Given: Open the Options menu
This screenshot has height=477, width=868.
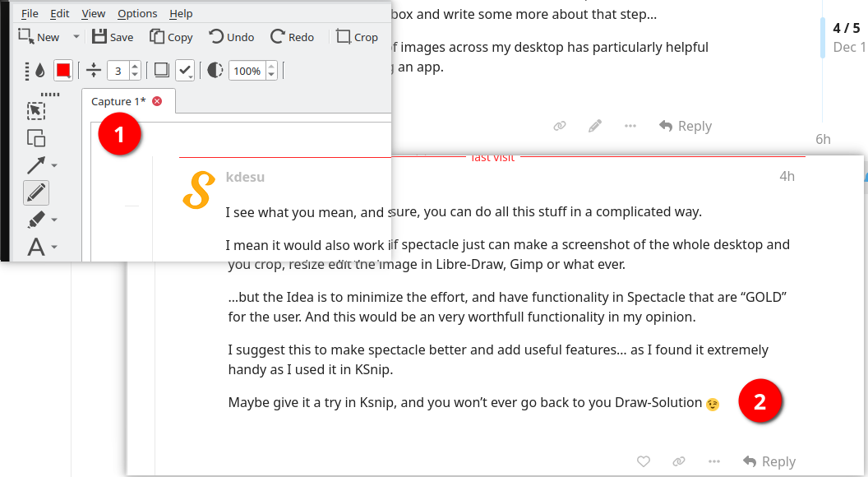Looking at the screenshot, I should 137,13.
